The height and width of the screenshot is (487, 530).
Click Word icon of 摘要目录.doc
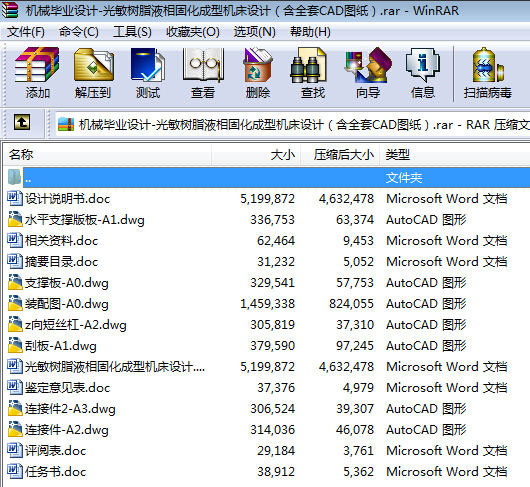coord(15,261)
